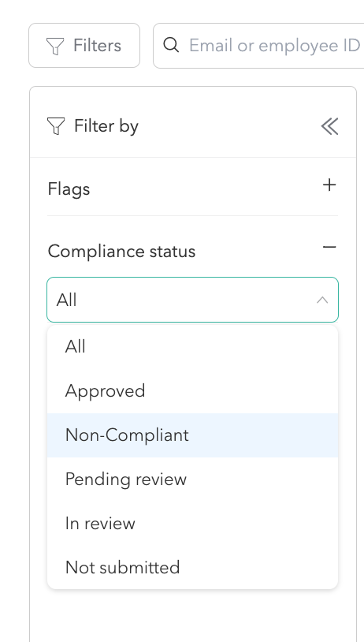
Task: Collapse the filter panel with double chevron
Action: coord(329,126)
